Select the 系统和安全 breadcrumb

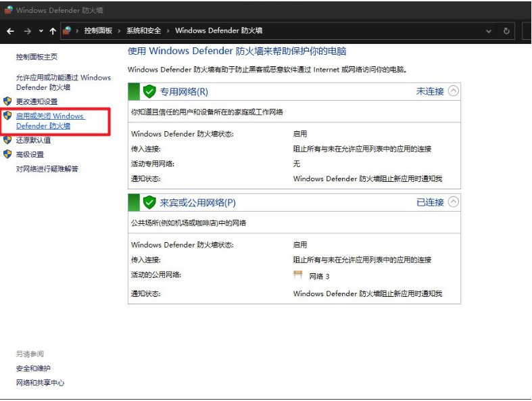tap(143, 31)
